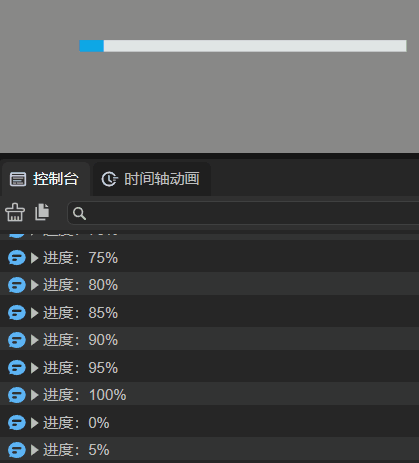Viewport: 419px width, 463px height.
Task: Expand the 进度: 85% log entry
Action: (35, 313)
